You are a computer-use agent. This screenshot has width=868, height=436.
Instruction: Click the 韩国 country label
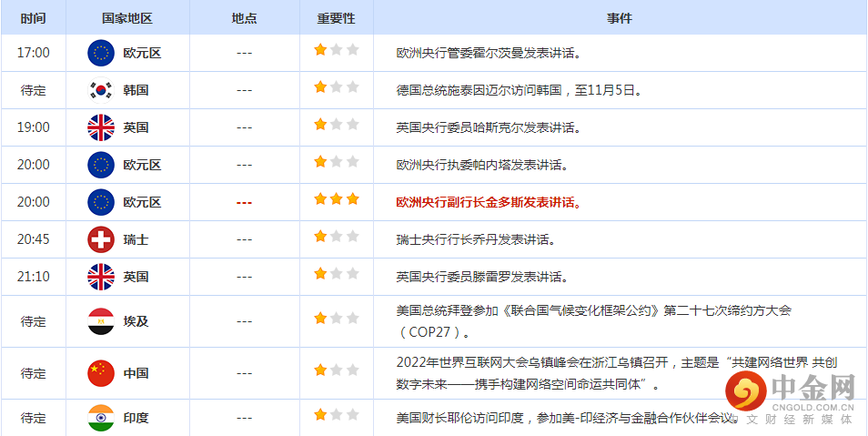point(136,90)
